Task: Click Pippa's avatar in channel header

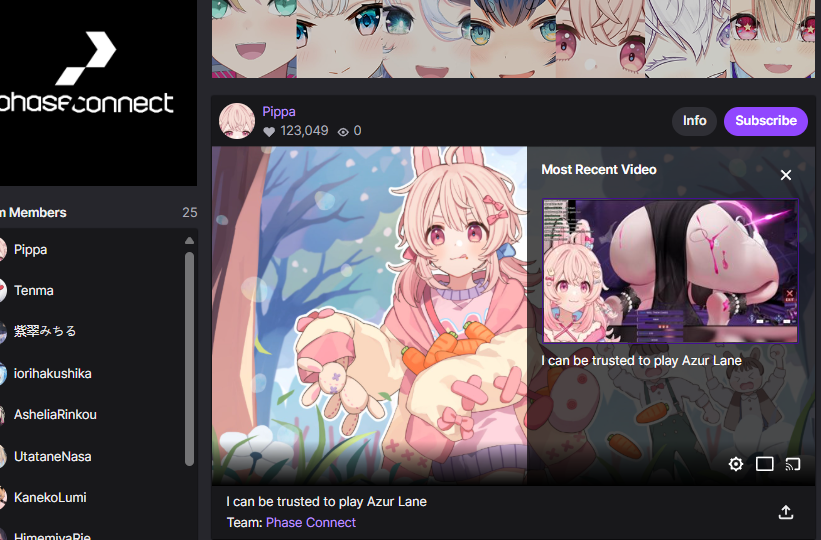Action: coord(237,121)
